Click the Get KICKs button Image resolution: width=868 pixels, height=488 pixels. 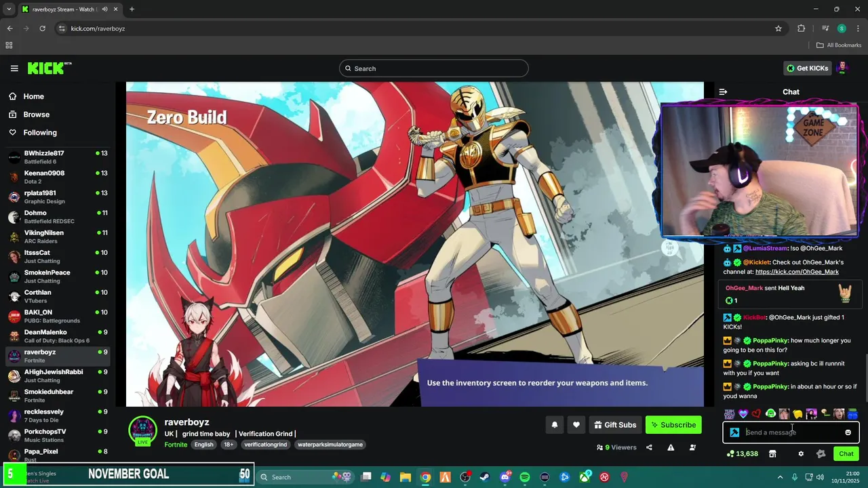[x=808, y=68]
